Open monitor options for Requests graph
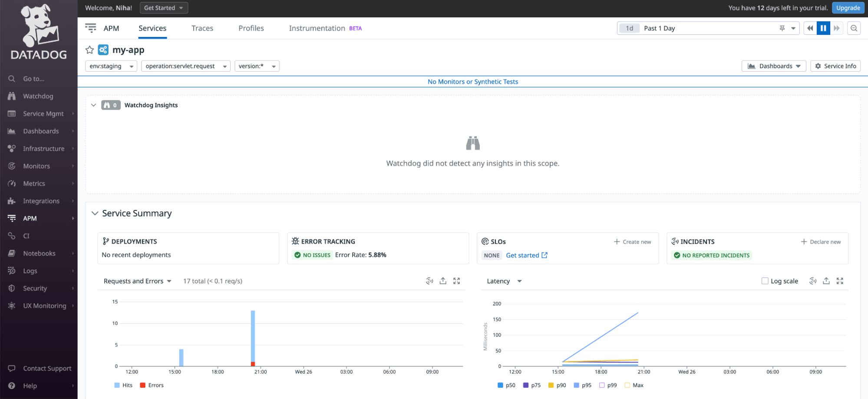868x399 pixels. 429,281
